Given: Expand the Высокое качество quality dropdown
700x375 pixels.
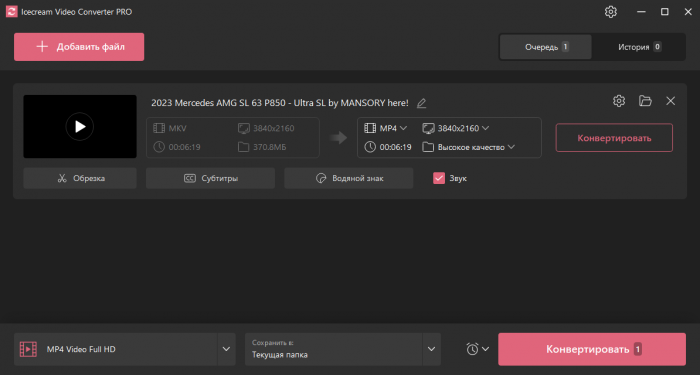Looking at the screenshot, I should pos(469,147).
